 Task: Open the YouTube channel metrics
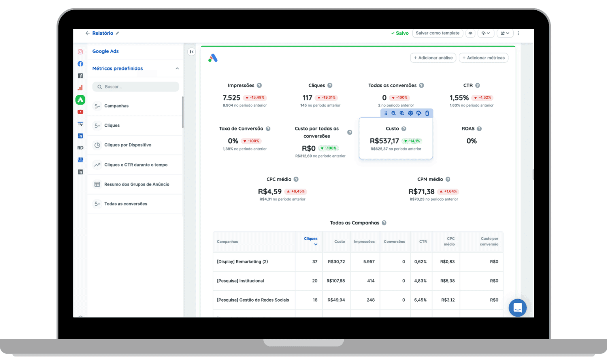click(80, 112)
